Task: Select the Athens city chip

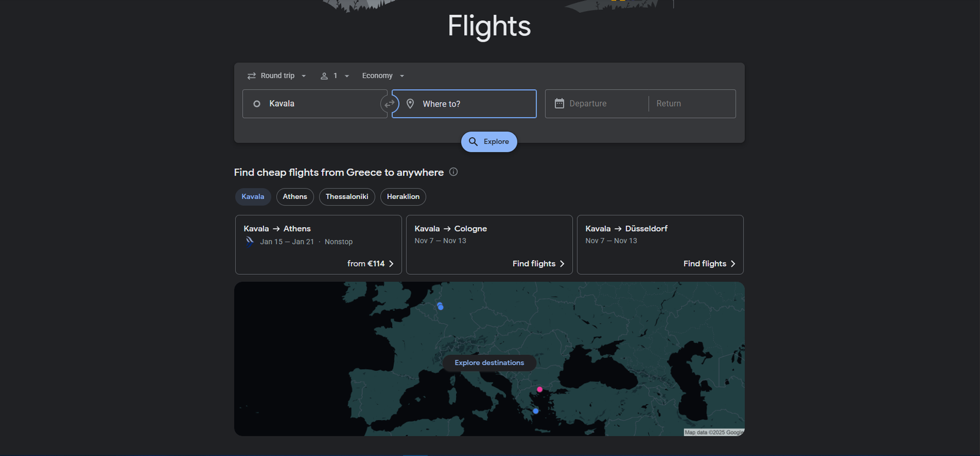Action: click(295, 196)
